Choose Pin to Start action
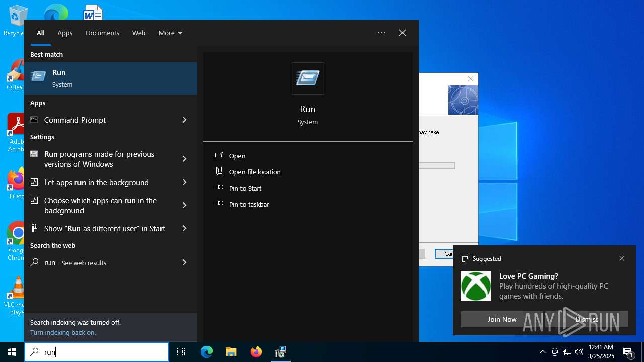Image resolution: width=644 pixels, height=362 pixels. coord(246,188)
